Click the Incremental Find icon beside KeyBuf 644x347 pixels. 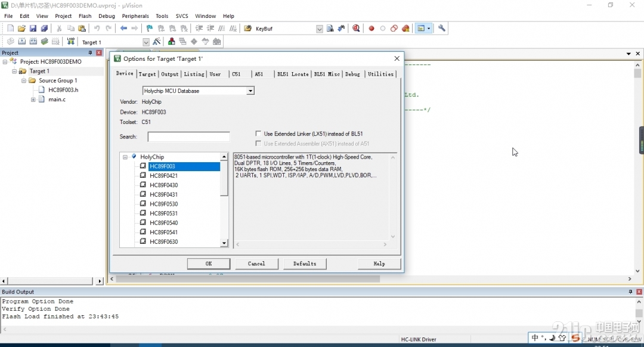coord(341,29)
